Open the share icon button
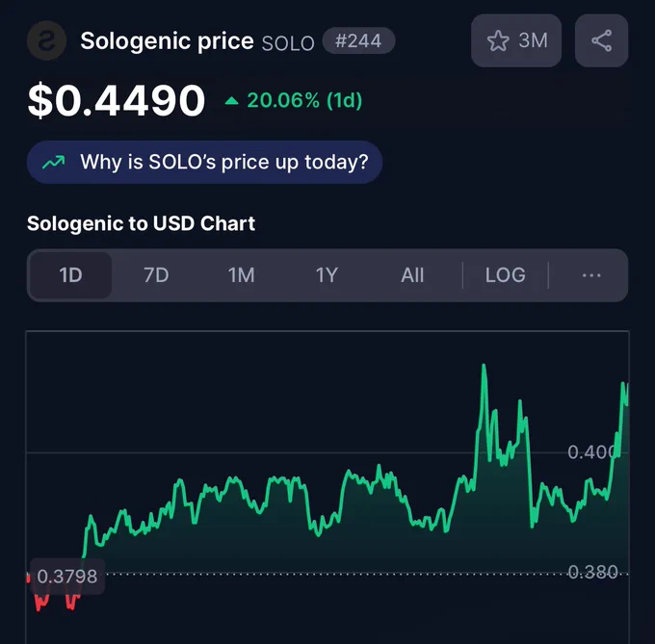This screenshot has width=655, height=644. pyautogui.click(x=601, y=40)
